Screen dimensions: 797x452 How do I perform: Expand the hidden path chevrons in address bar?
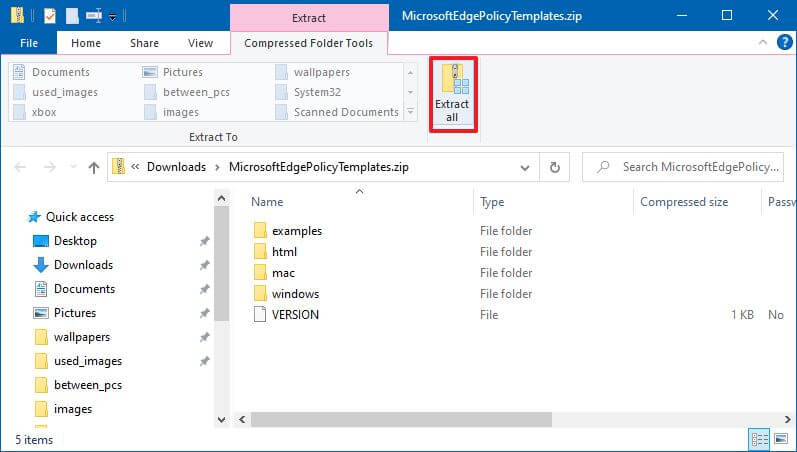tap(135, 167)
